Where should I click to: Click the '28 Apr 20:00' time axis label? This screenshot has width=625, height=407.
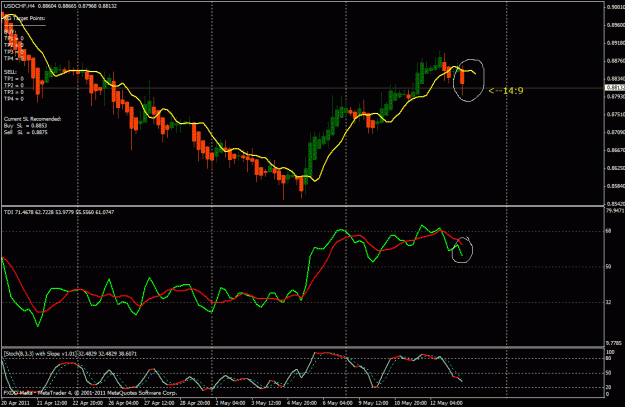[195, 403]
